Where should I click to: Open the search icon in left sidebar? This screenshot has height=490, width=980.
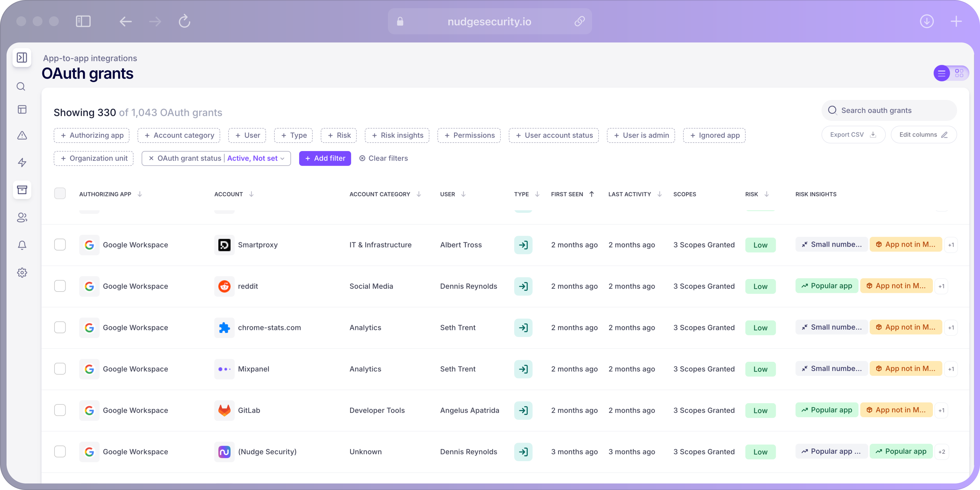click(21, 87)
